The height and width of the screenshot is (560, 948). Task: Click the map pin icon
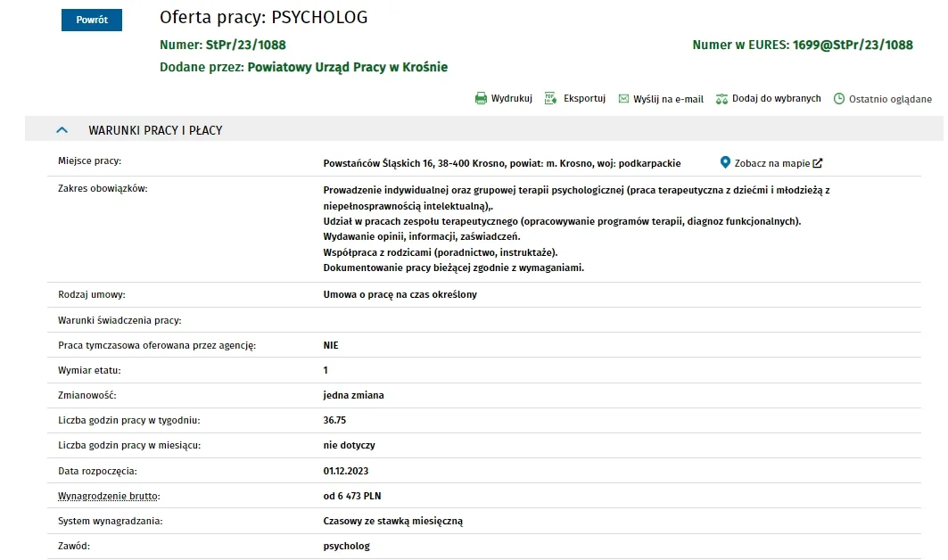tap(725, 162)
